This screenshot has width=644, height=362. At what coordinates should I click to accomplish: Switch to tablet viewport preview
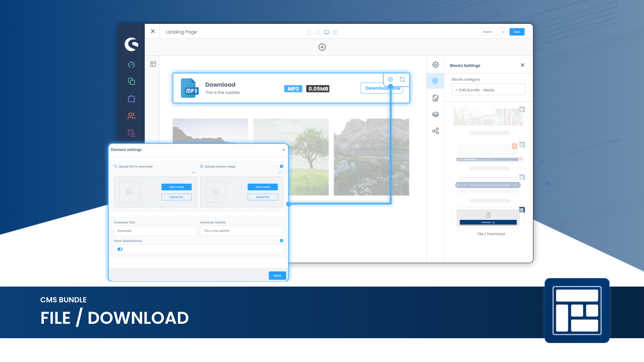coord(318,33)
